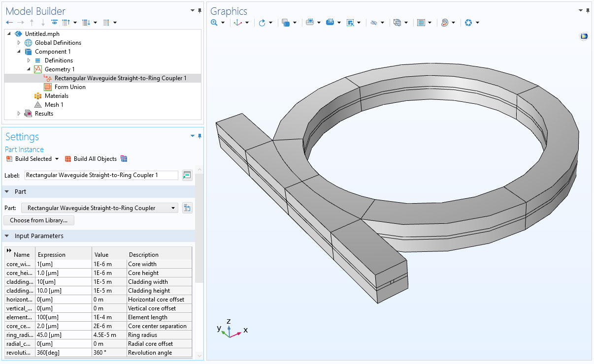Click the image snapshot camera-shutter icon

(468, 23)
